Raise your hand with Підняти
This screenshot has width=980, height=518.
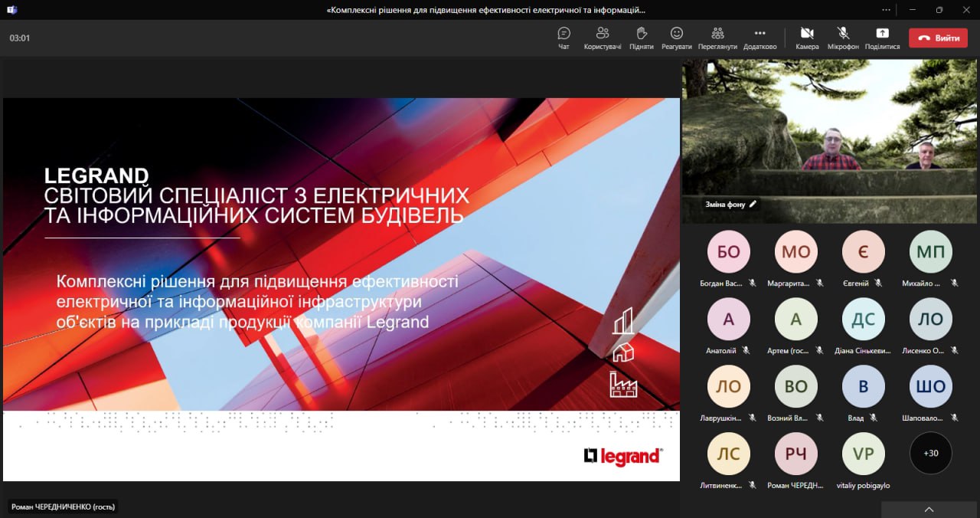642,38
